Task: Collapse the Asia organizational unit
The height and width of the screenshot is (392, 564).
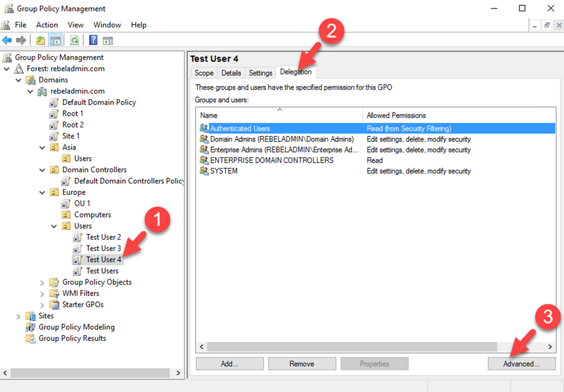Action: tap(42, 148)
